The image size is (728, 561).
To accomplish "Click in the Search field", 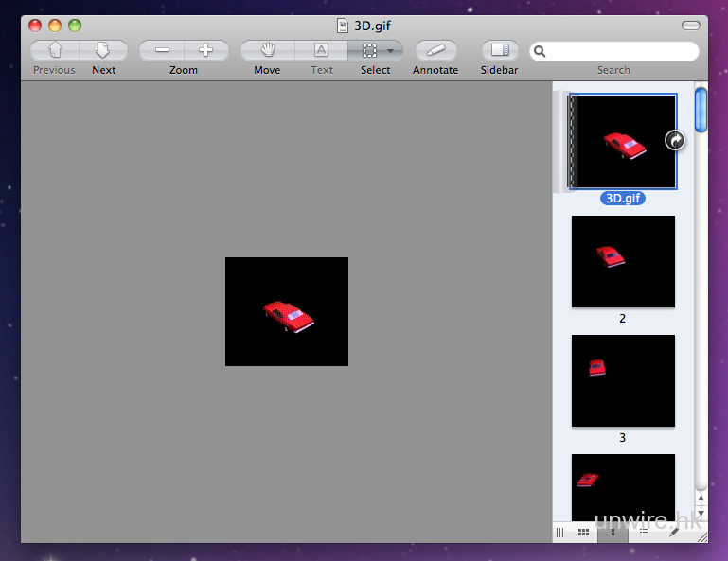I will click(x=620, y=51).
